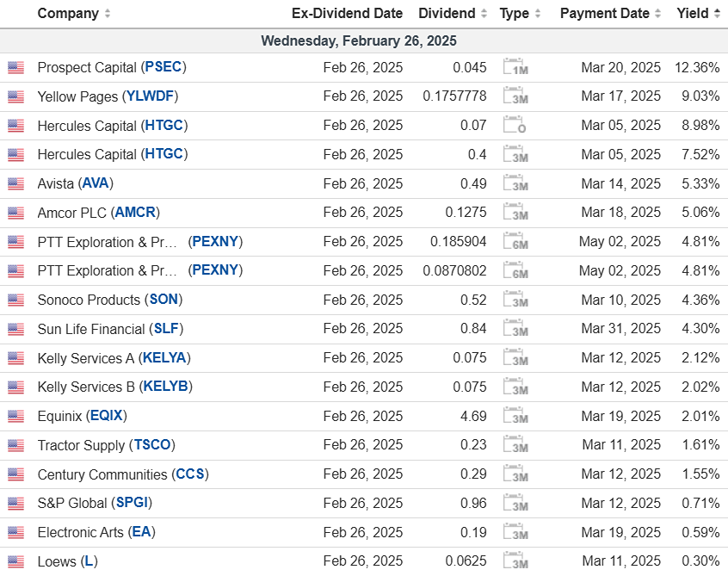
Task: Click the quarterly type icon for Yellow Pages
Action: [515, 96]
